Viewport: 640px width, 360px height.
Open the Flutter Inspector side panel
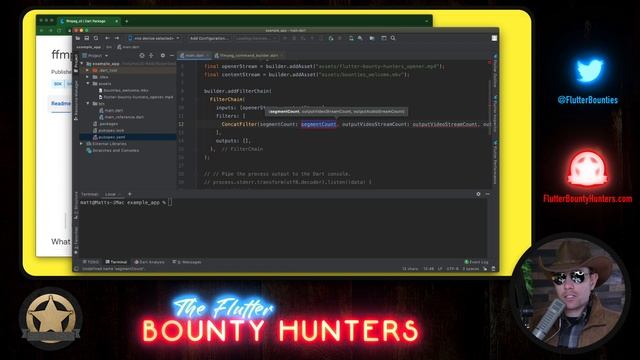point(495,114)
